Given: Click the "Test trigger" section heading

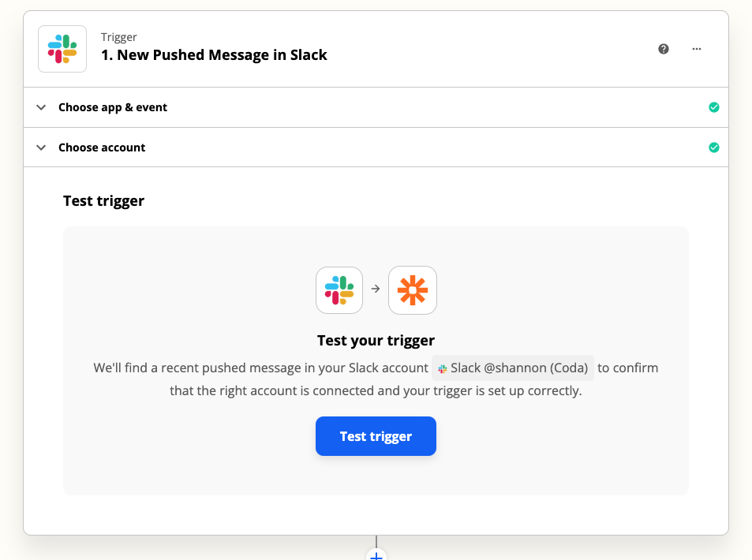Looking at the screenshot, I should click(x=103, y=201).
